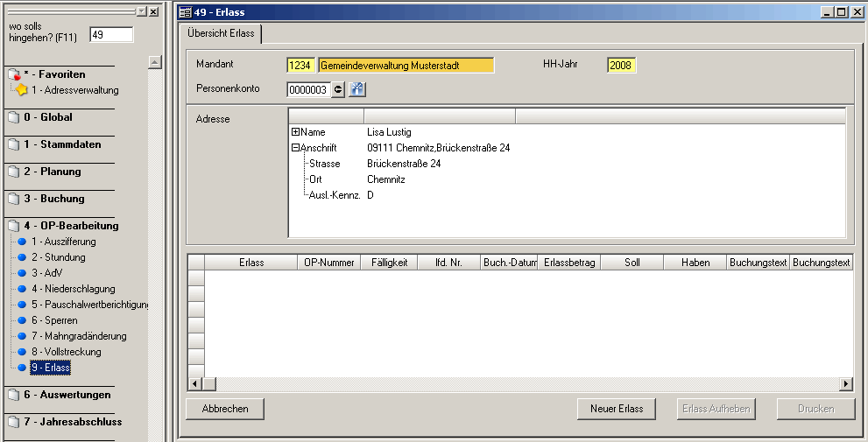
Task: Click the Stammdaten folder icon
Action: tap(13, 144)
